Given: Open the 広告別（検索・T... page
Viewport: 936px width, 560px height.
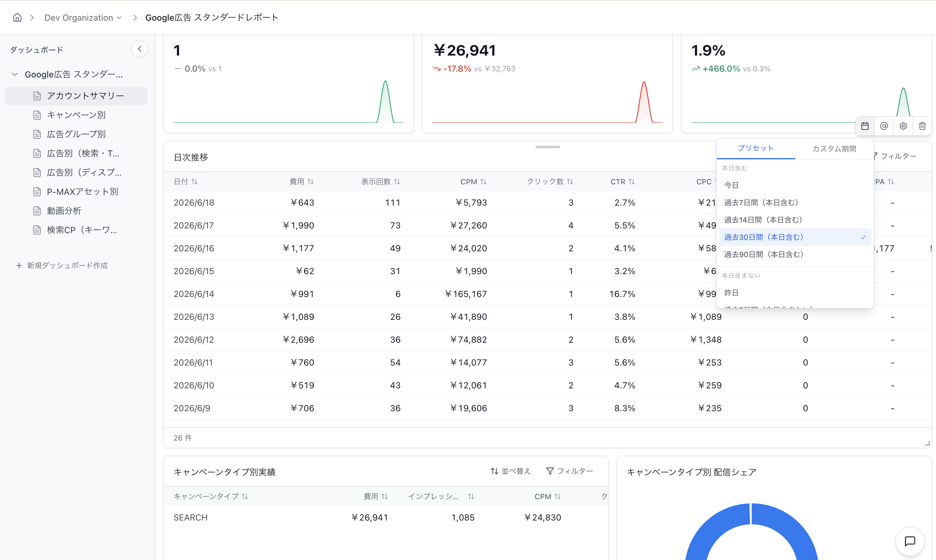Looking at the screenshot, I should point(76,153).
